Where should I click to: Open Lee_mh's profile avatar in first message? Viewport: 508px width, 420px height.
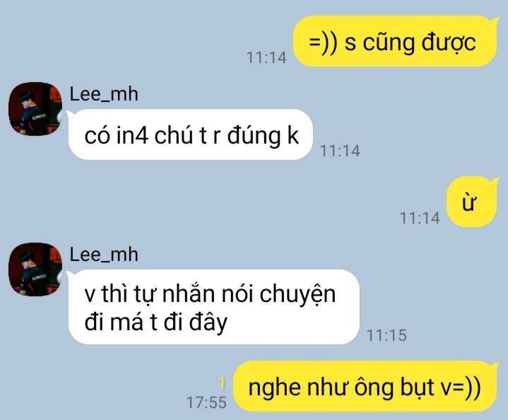pyautogui.click(x=35, y=109)
